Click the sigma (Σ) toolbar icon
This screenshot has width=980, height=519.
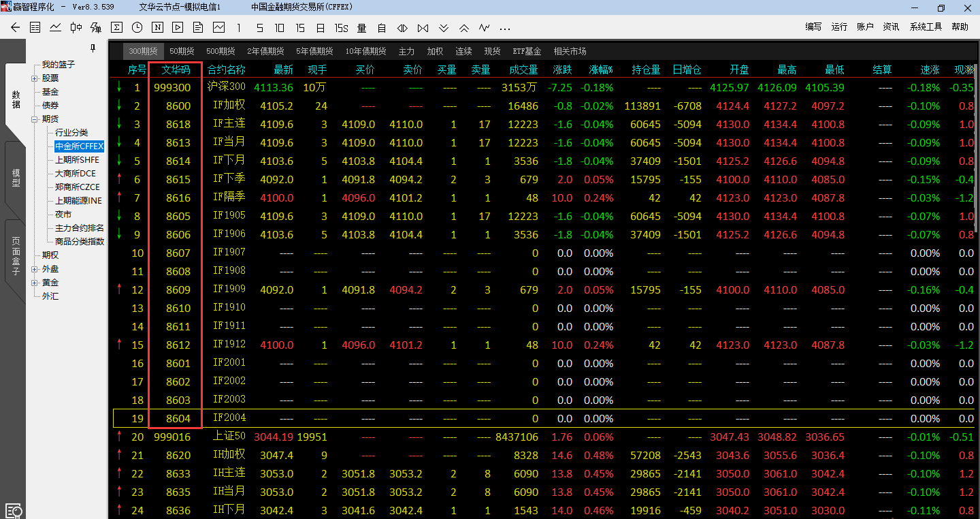click(117, 28)
